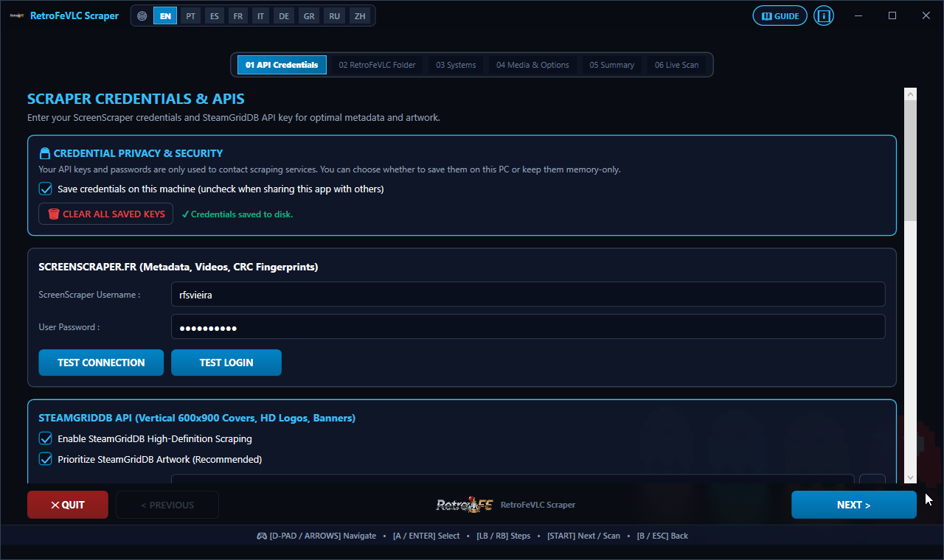Click the CREDENTIAL PRIVACY & SECURITY heading
Viewport: 944px width, 560px height.
[x=138, y=153]
